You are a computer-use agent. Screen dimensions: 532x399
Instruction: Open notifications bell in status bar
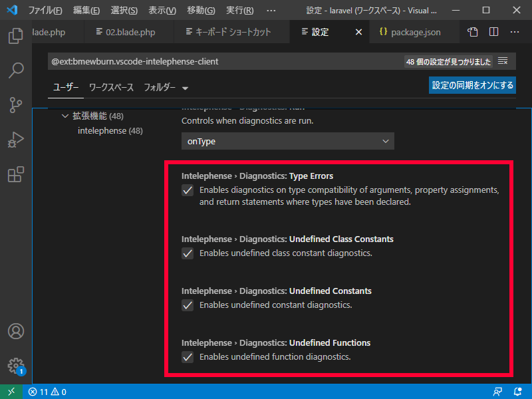point(518,392)
